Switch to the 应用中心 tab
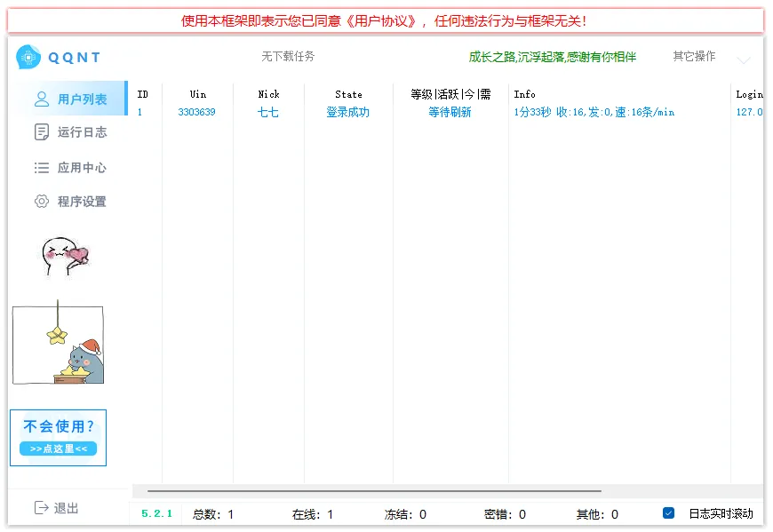This screenshot has height=532, width=773. click(82, 168)
